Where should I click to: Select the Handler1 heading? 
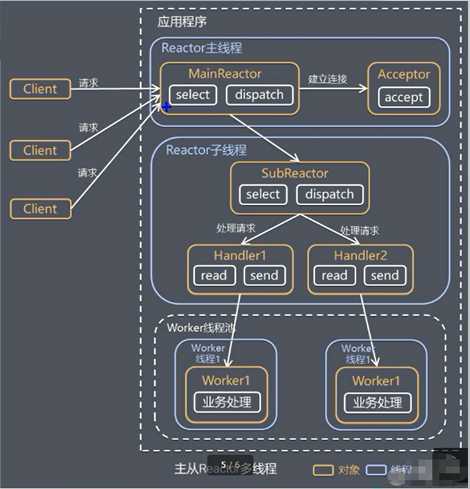(240, 256)
